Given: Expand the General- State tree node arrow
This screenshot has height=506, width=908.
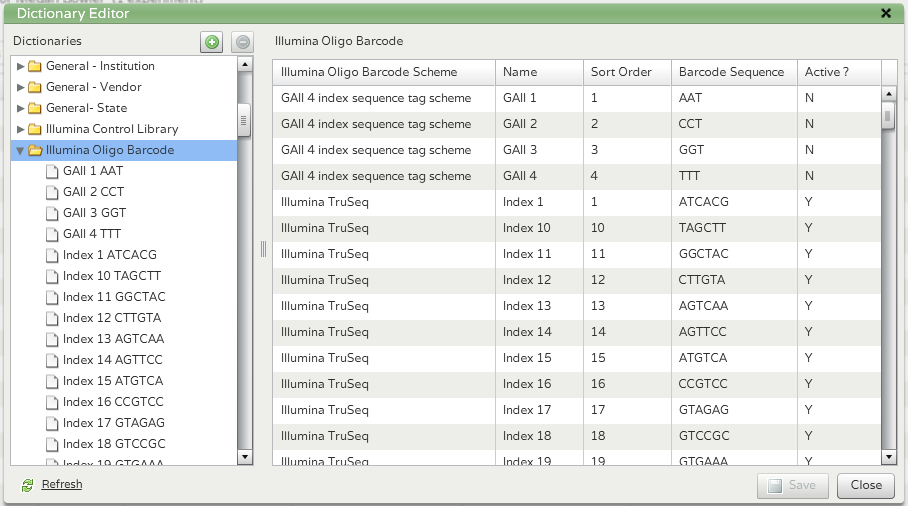Looking at the screenshot, I should pyautogui.click(x=20, y=108).
